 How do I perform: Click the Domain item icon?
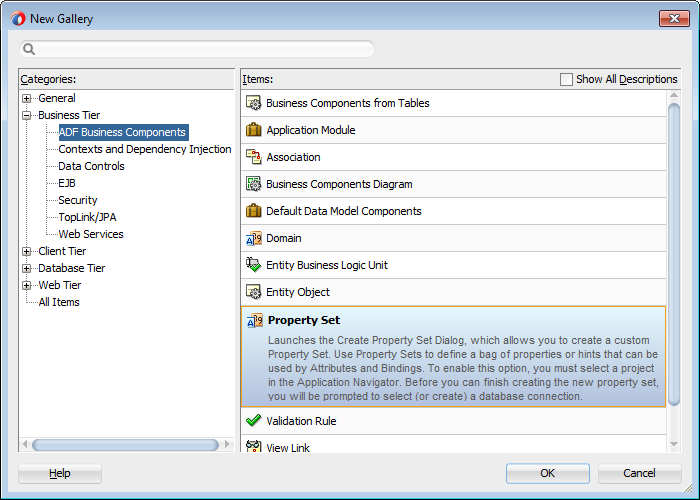point(254,238)
